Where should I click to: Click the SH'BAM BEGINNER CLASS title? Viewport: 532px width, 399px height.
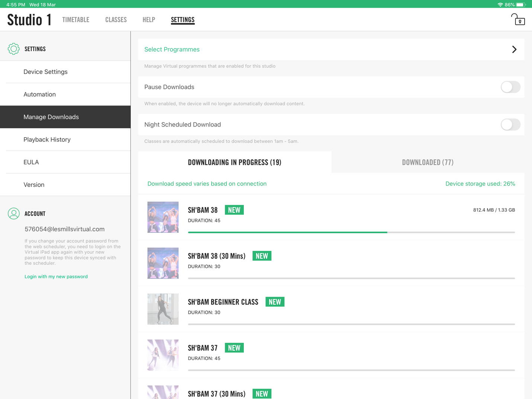223,302
